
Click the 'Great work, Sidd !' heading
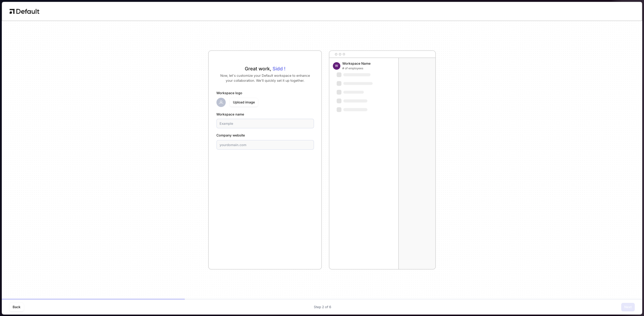click(x=265, y=69)
